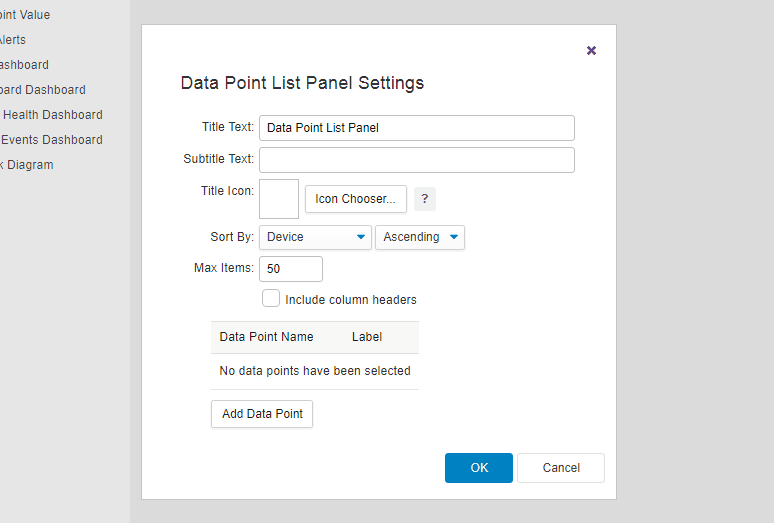Click the empty Title Icon preview box
Screen dimensions: 774x523
279,199
